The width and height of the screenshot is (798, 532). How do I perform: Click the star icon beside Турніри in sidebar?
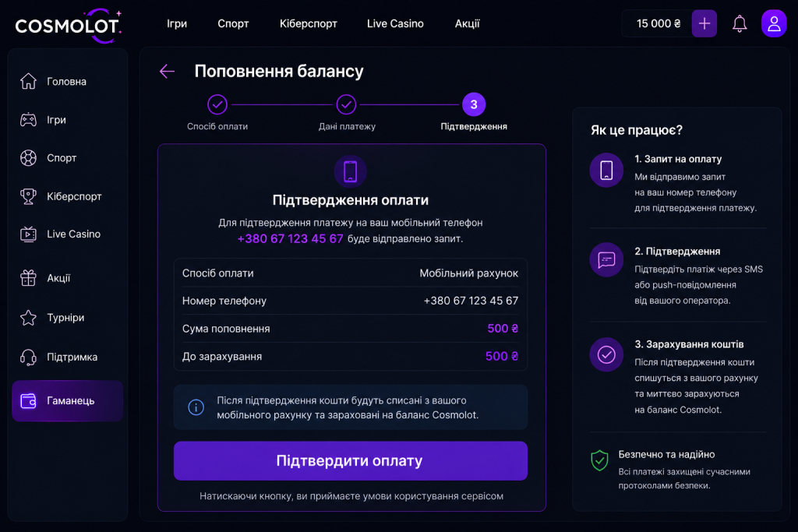click(29, 317)
